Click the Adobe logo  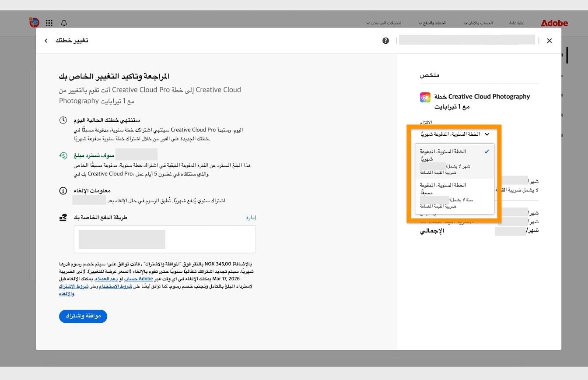click(554, 23)
